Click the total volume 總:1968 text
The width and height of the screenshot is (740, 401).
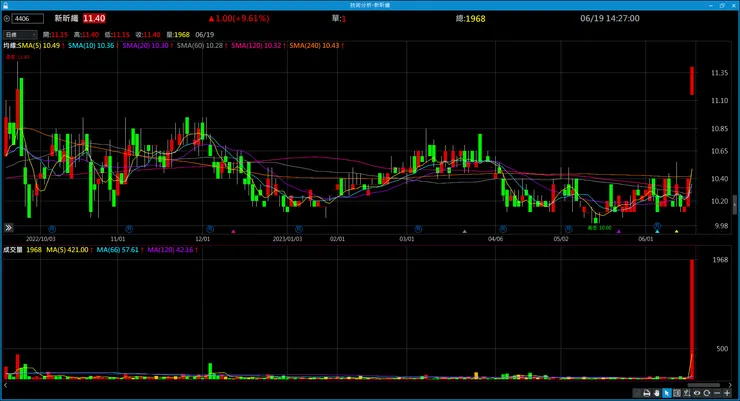click(x=471, y=18)
